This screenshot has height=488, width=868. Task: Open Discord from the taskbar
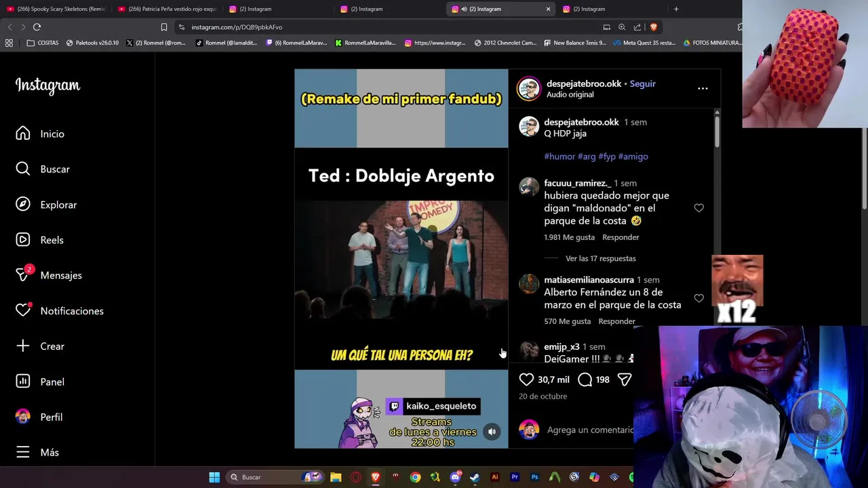(x=455, y=477)
